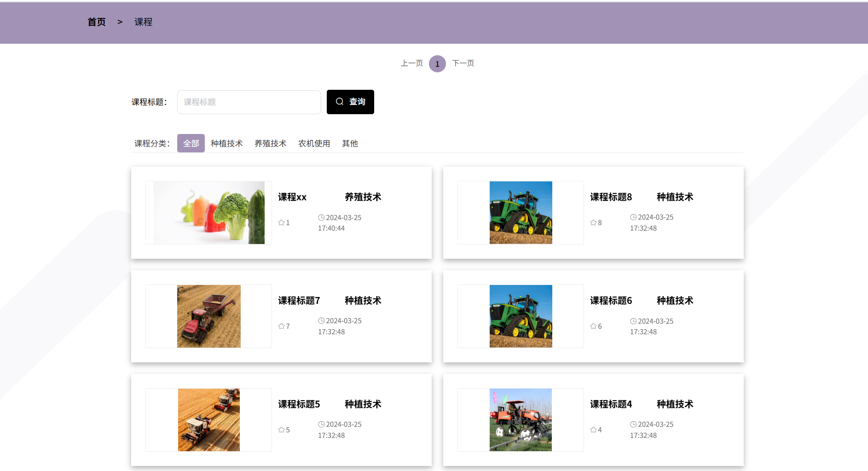Click the 课程标题: form label

[x=149, y=102]
